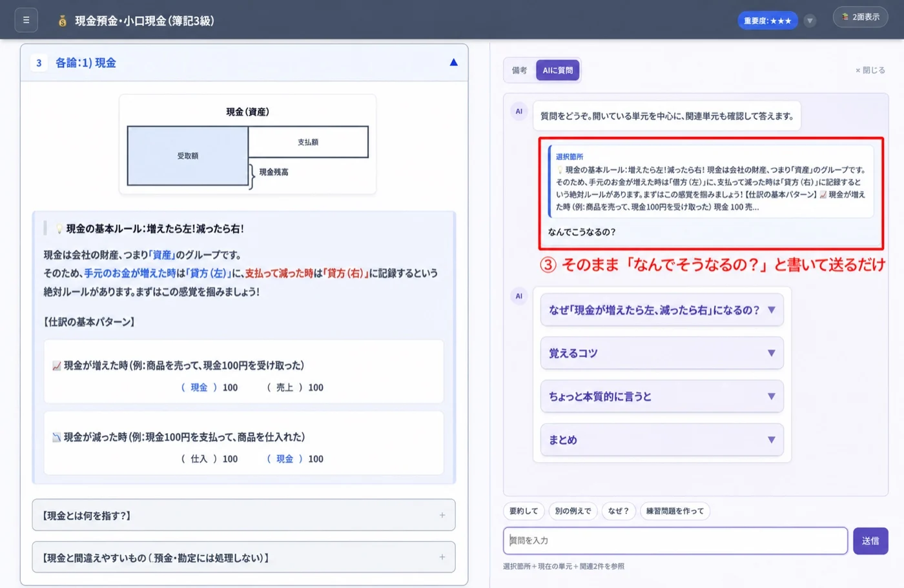The height and width of the screenshot is (588, 904).
Task: Expand the 覚えるコツ section
Action: 662,353
